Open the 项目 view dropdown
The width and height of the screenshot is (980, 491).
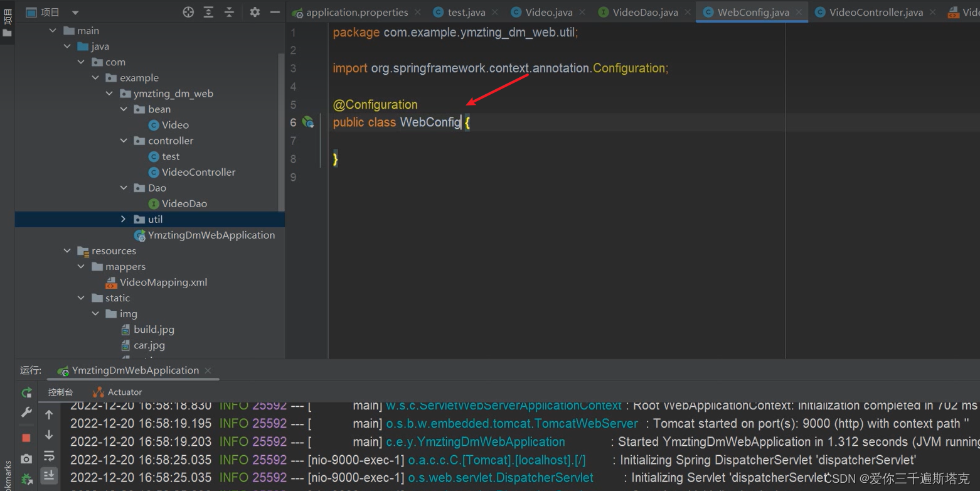click(75, 11)
